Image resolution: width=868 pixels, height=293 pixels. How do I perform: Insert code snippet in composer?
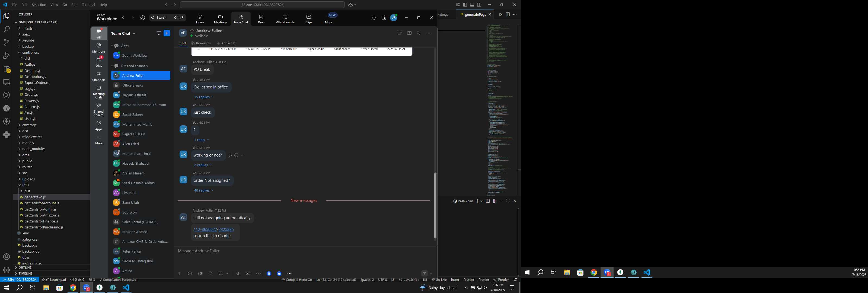click(x=259, y=273)
